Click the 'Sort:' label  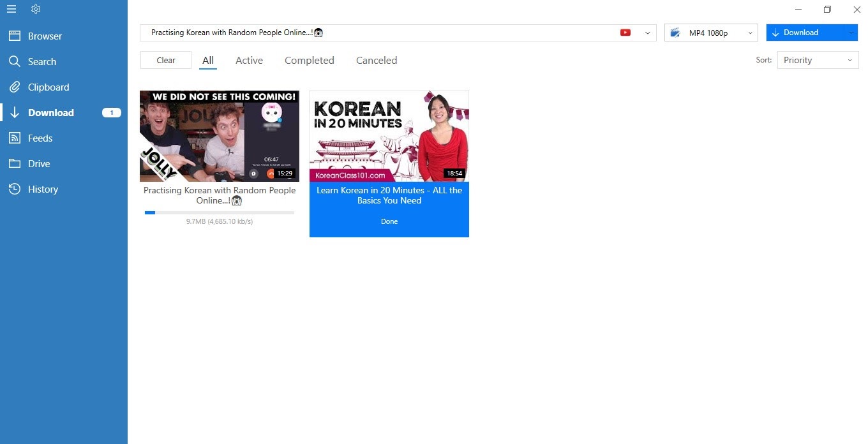(764, 60)
